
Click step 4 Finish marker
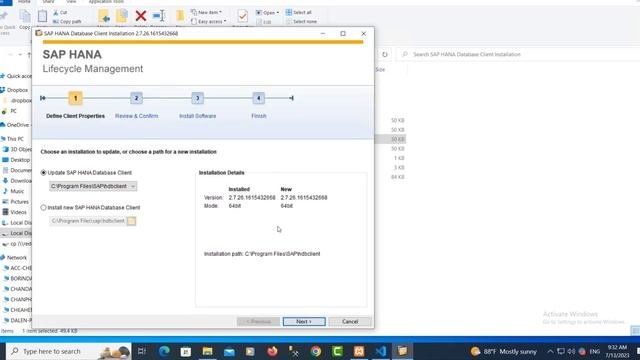[258, 98]
